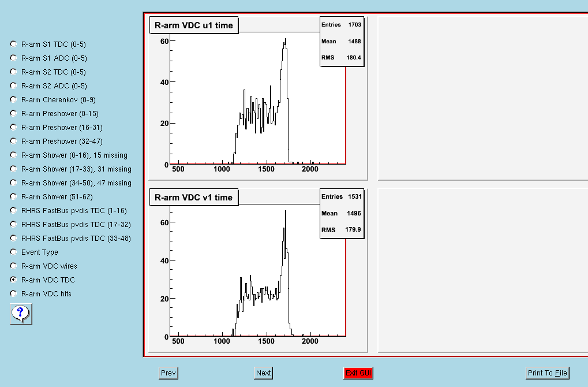Click the empty pad right of u1 plot
Viewport: 588px width, 387px height.
(x=483, y=98)
